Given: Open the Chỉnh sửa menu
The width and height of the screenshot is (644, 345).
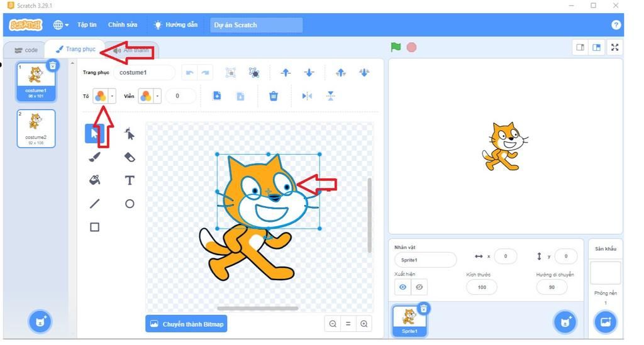Looking at the screenshot, I should pyautogui.click(x=123, y=25).
